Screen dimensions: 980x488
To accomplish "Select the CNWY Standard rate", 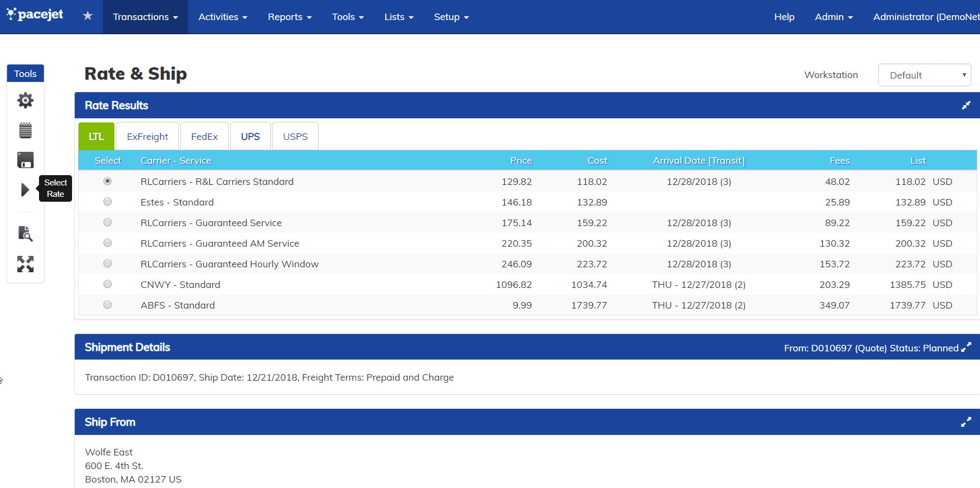I will coord(108,284).
